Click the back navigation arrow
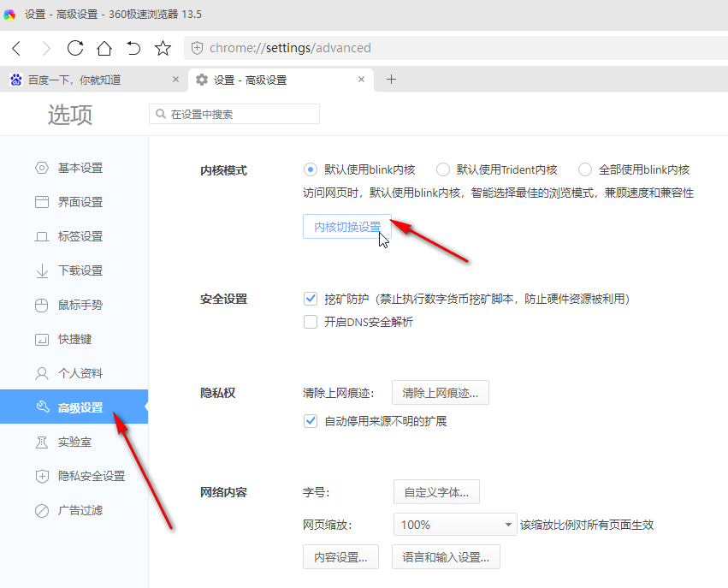The width and height of the screenshot is (728, 588). (x=17, y=48)
